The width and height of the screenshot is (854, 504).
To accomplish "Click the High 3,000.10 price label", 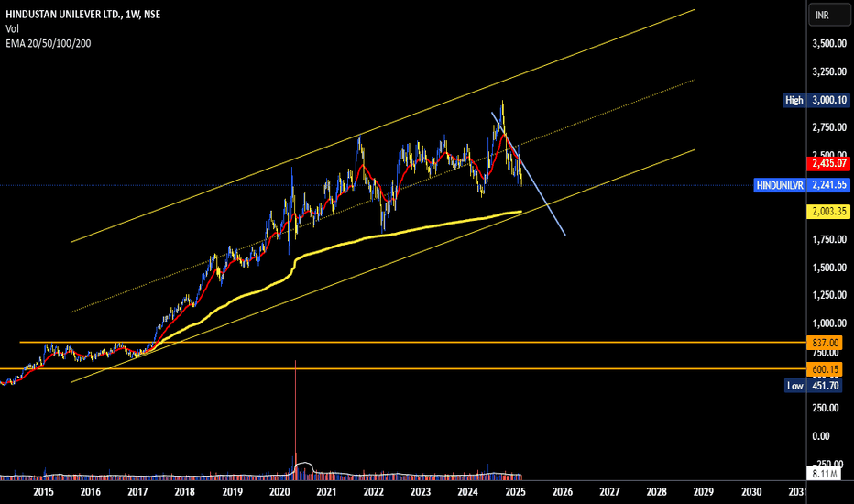I will (x=816, y=100).
